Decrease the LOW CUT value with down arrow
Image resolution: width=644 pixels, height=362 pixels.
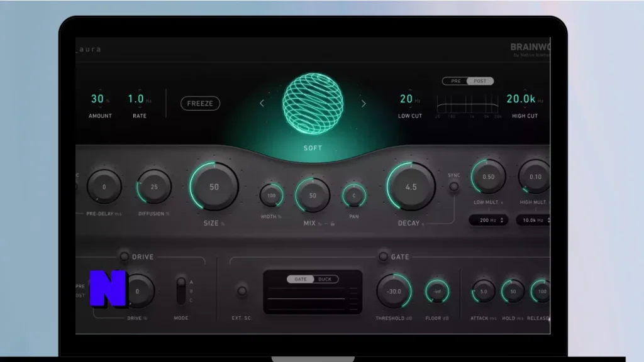(410, 107)
